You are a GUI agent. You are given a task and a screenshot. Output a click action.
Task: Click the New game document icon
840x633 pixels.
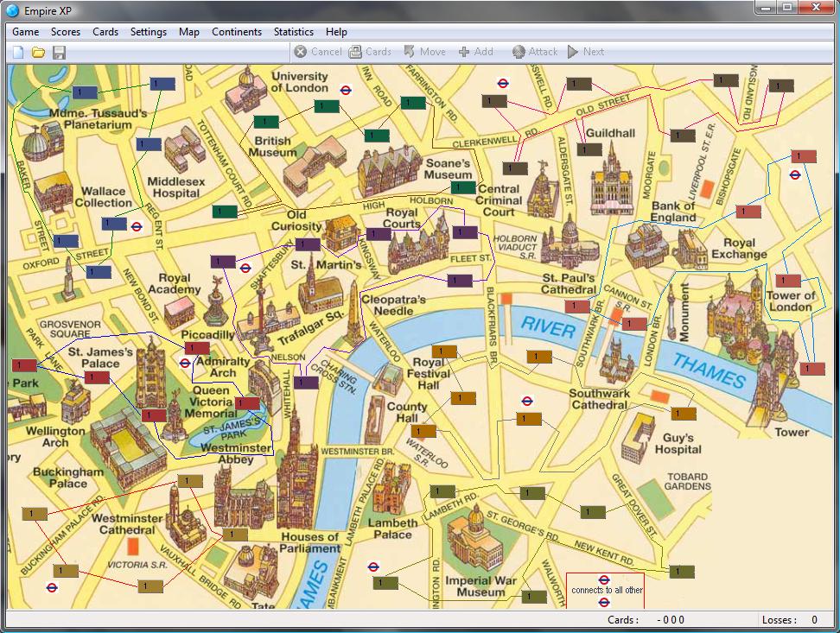pyautogui.click(x=18, y=52)
